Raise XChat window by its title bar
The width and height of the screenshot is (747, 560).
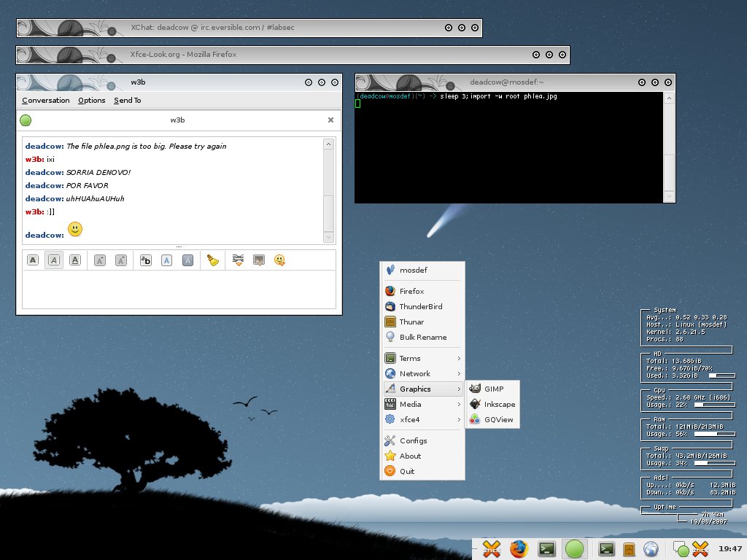coord(249,28)
